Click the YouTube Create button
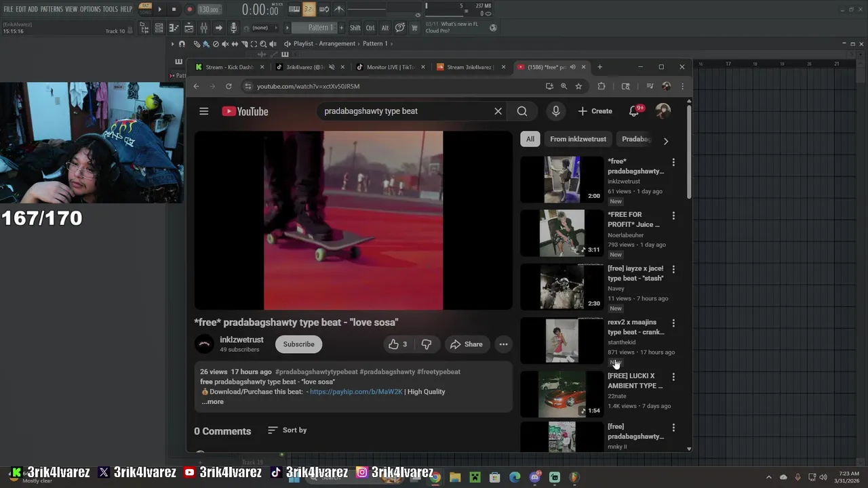Screen dimensions: 868x488 click(595, 111)
